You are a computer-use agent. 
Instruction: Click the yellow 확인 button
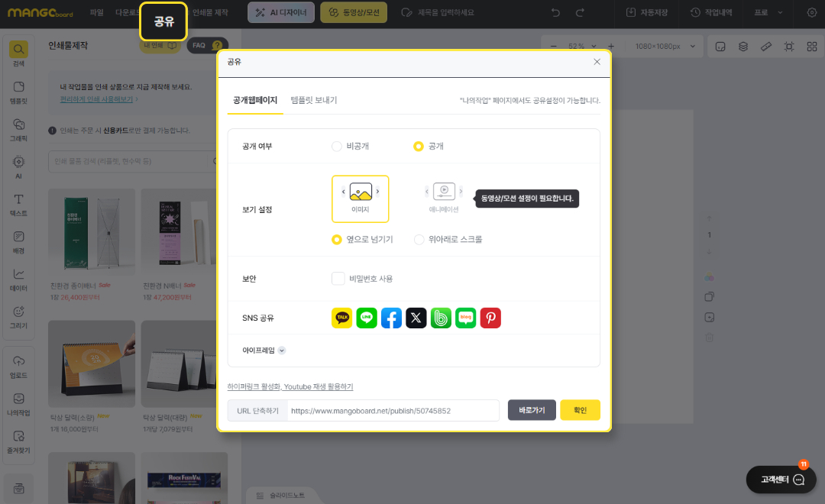point(580,410)
